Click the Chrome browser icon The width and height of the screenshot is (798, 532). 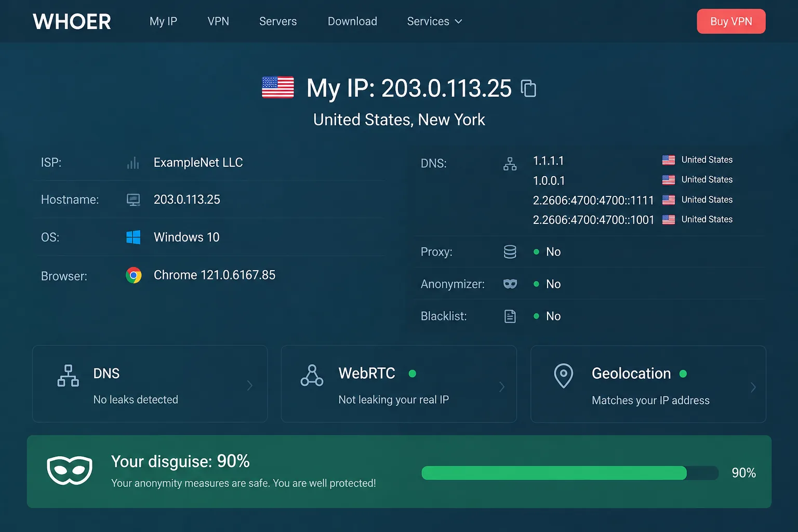pos(134,275)
